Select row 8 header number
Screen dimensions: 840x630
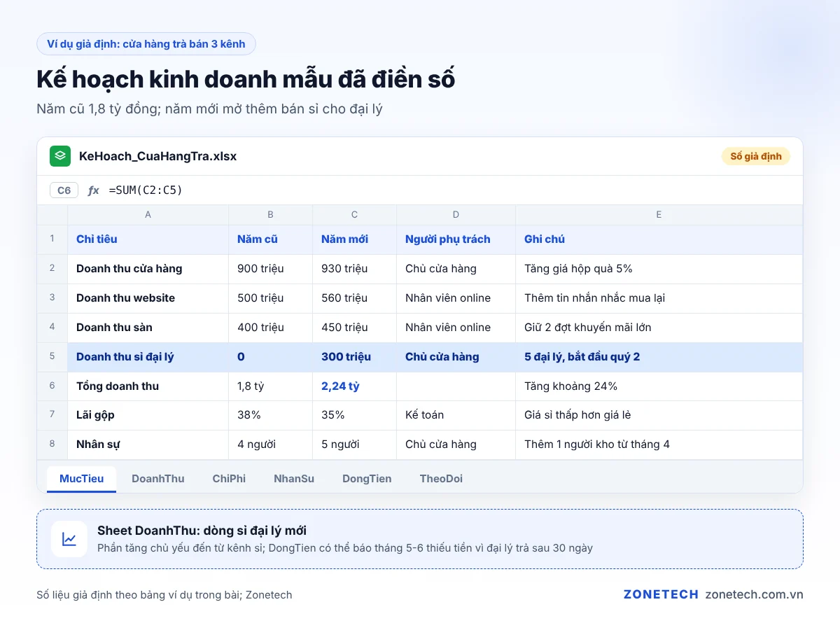52,444
